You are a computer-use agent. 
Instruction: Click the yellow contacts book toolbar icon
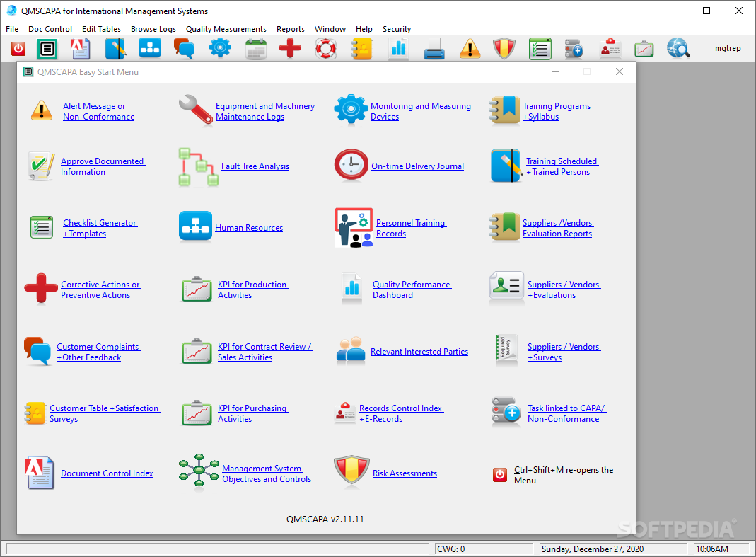click(x=361, y=49)
